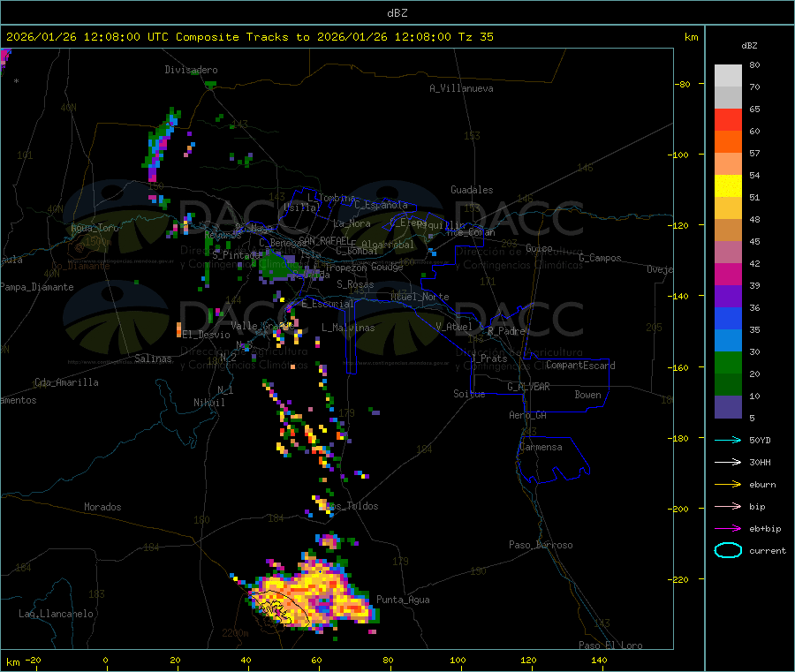Viewport: 795px width, 672px height.
Task: Click the cyan 50YD arrow legend icon
Action: tap(728, 440)
